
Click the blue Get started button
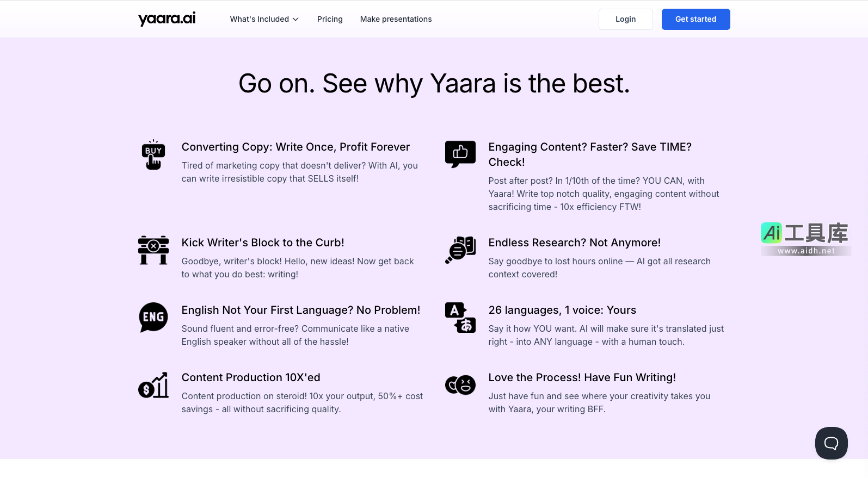695,19
